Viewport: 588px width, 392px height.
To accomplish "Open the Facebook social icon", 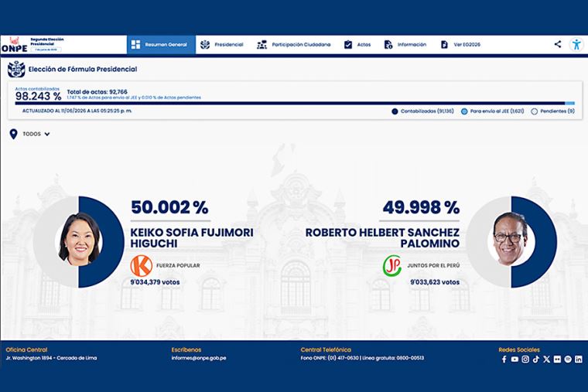I will click(504, 359).
